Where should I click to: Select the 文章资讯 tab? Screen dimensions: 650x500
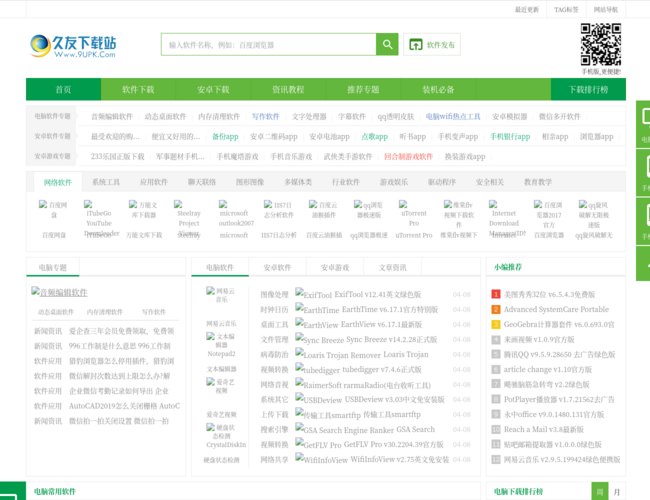click(392, 267)
